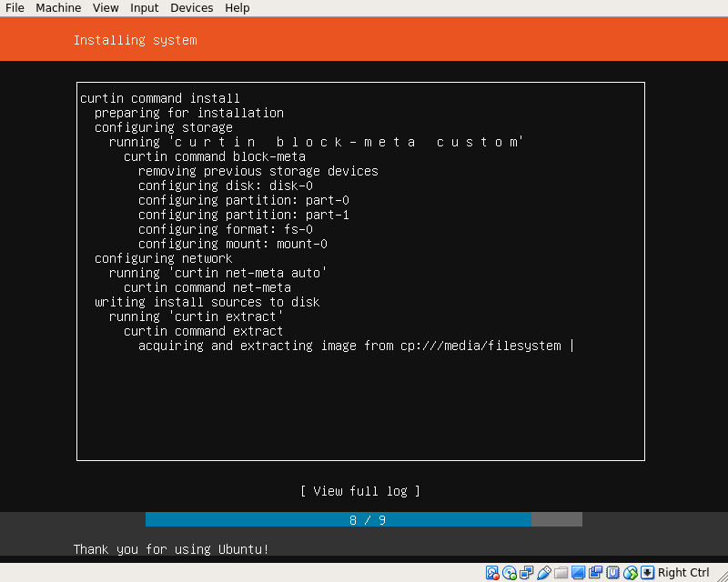
Task: Click the hard disk activity status icon
Action: pos(492,573)
